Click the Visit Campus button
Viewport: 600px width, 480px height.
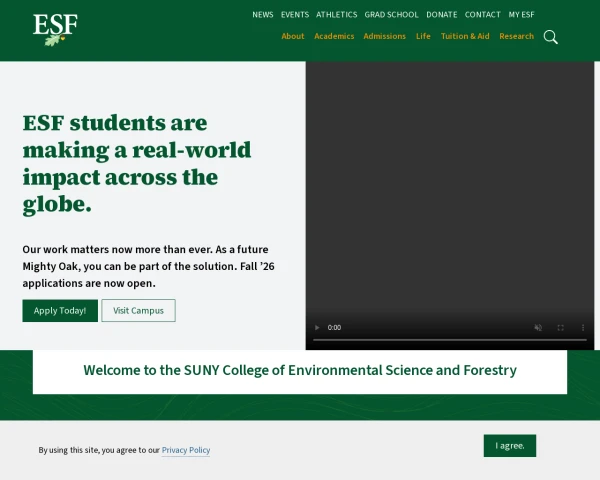139,310
